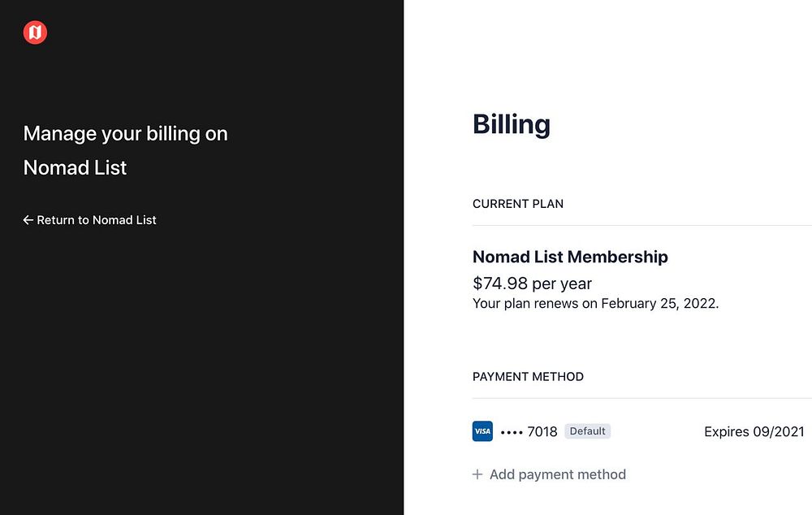Select Add payment method

[x=558, y=474]
